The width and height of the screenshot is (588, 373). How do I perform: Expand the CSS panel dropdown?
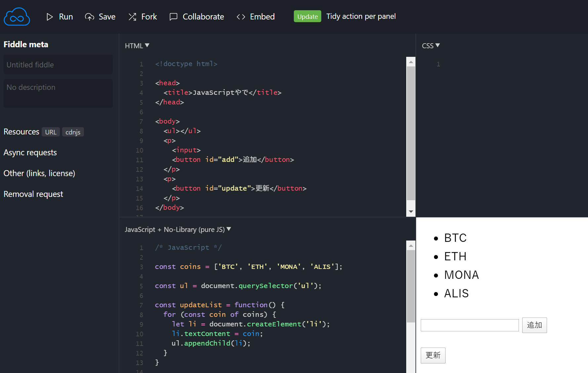click(431, 46)
